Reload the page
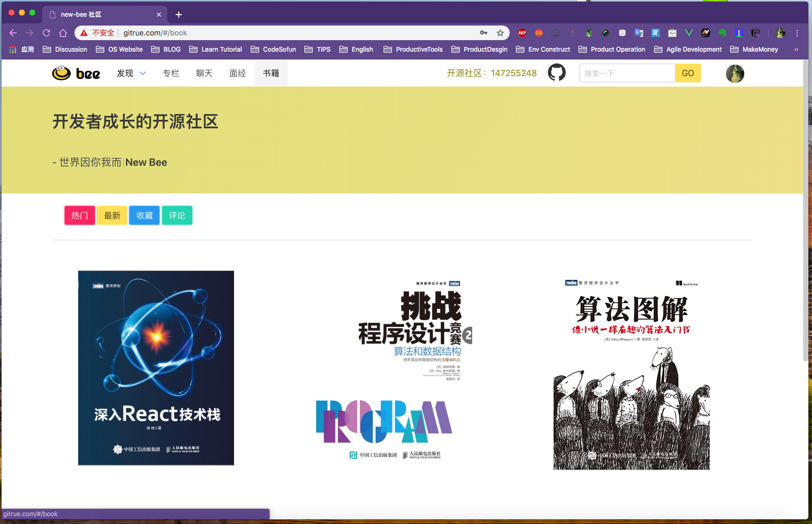Viewport: 812px width, 524px height. click(x=46, y=33)
